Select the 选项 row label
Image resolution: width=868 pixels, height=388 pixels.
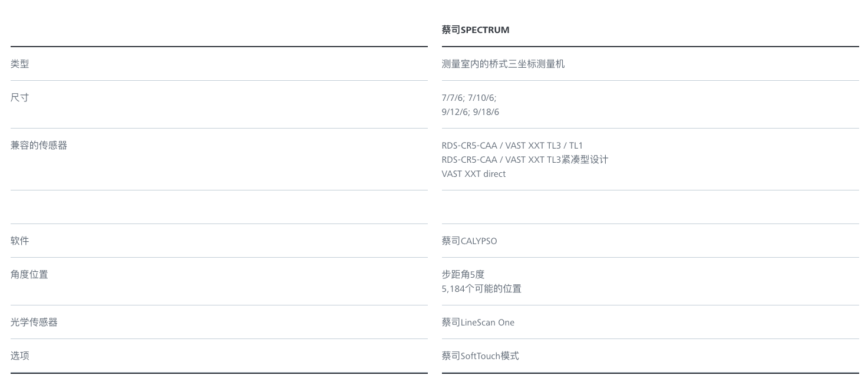[x=20, y=356]
